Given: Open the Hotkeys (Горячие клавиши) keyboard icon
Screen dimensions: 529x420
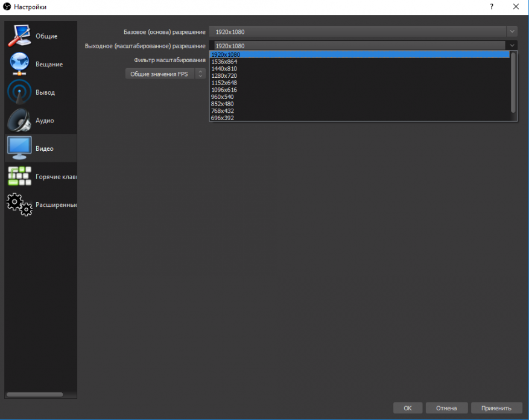Looking at the screenshot, I should pyautogui.click(x=19, y=176).
